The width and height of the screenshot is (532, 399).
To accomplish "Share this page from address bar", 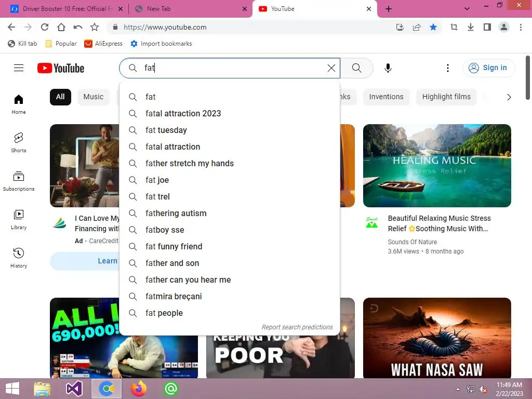I will 417,27.
